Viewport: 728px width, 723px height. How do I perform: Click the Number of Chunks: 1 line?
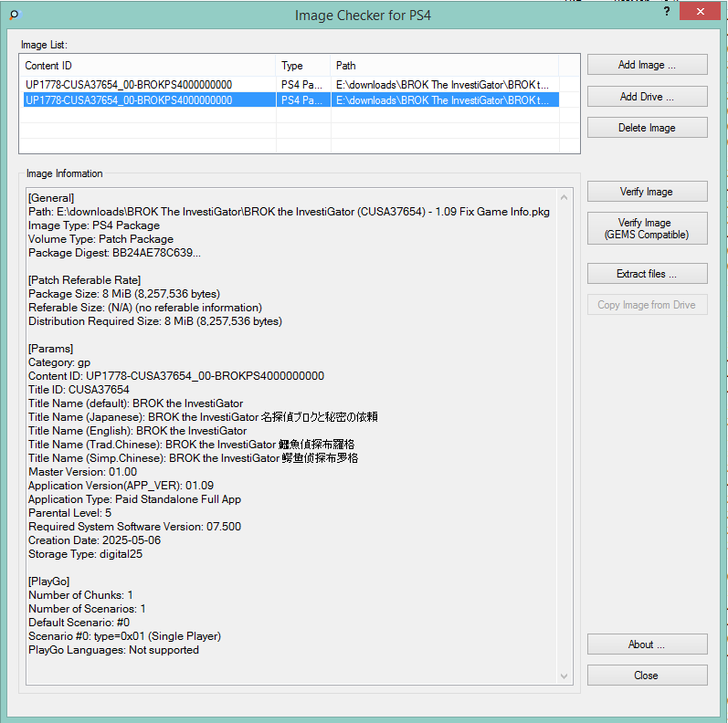(x=80, y=595)
